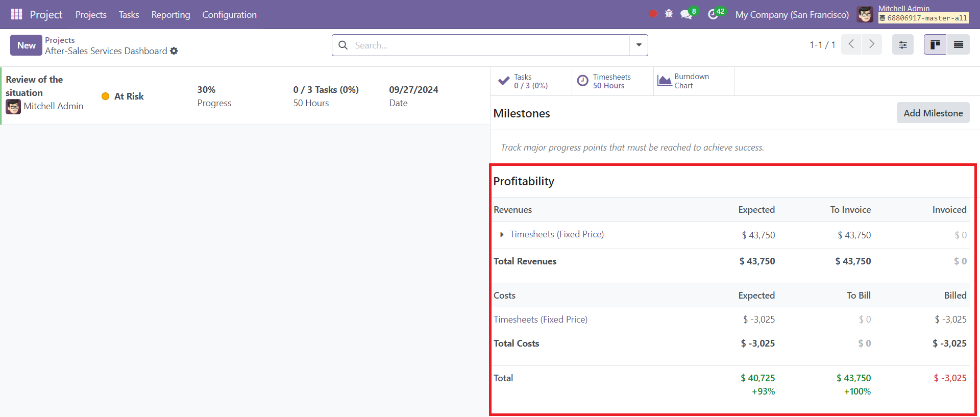Click the red Total $ -3,025 value
This screenshot has height=417, width=980.
pyautogui.click(x=950, y=378)
